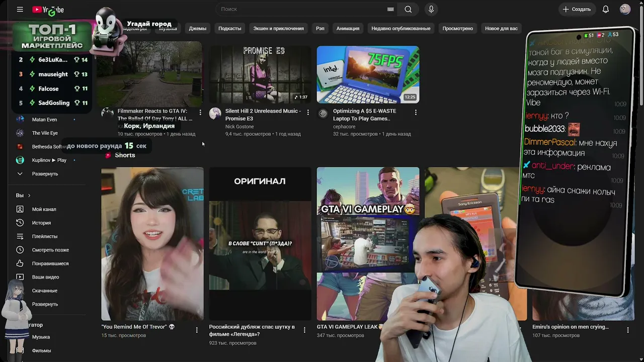This screenshot has height=362, width=644.
Task: Open three-dot menu for the Российский дубляж short
Action: 304,330
